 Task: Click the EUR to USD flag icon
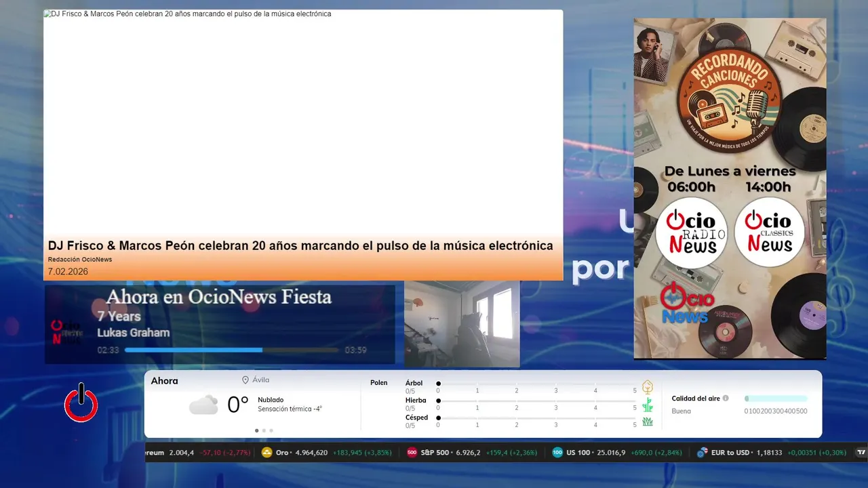tap(703, 453)
